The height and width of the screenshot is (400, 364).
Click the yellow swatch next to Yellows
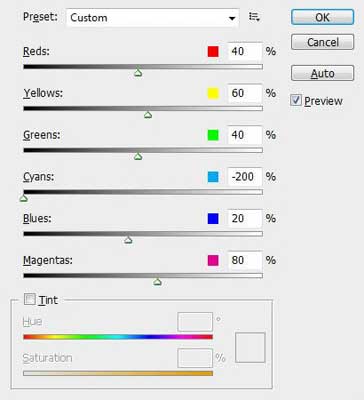pyautogui.click(x=213, y=93)
